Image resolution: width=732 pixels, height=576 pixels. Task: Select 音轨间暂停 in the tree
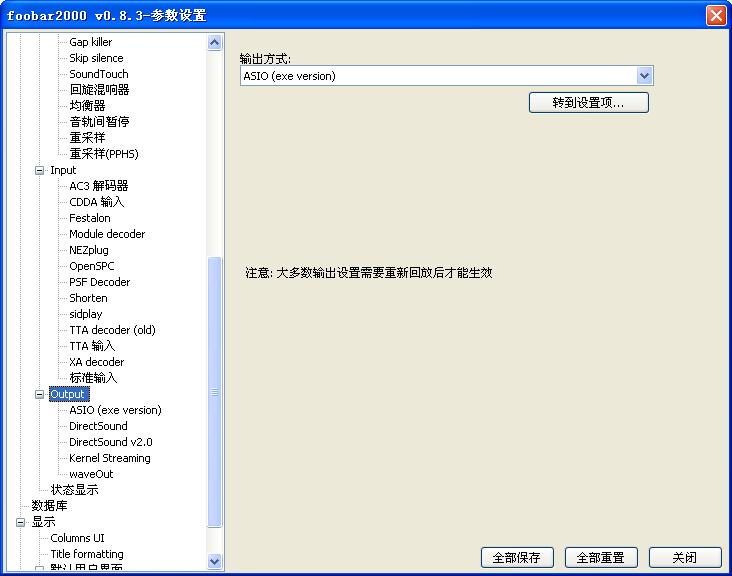pos(99,122)
